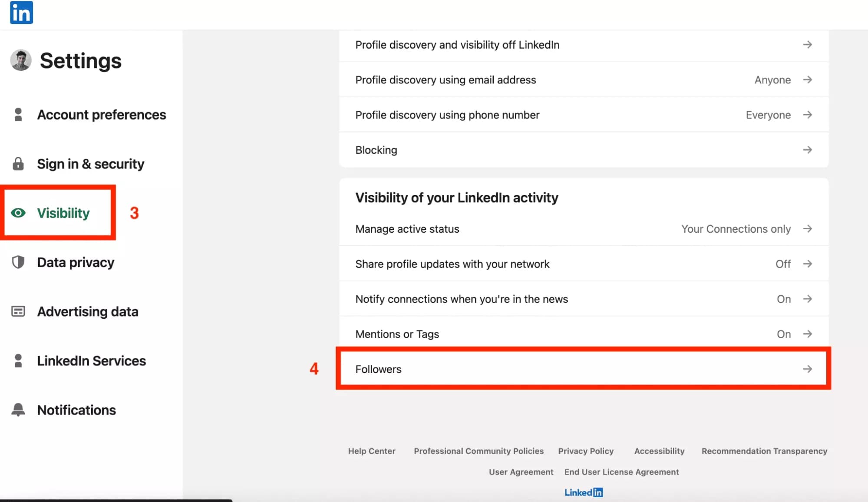Click the LinkedIn logo at the page footer
868x502 pixels.
click(x=584, y=492)
